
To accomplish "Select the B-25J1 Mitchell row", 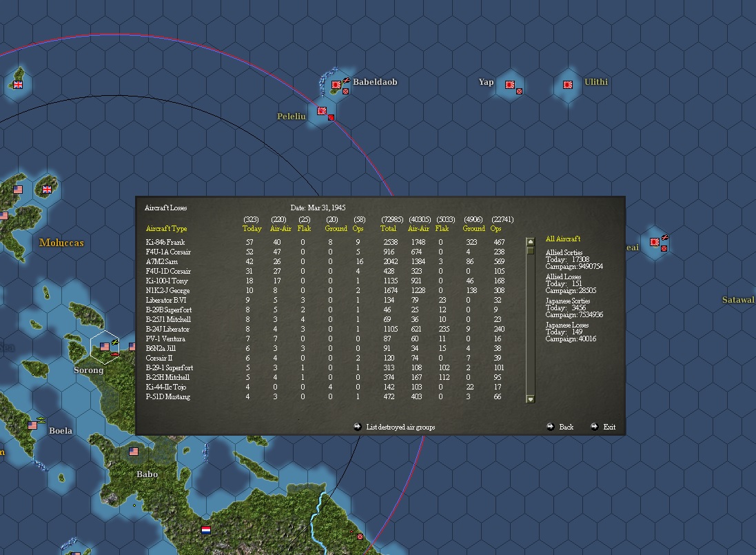I will point(325,319).
